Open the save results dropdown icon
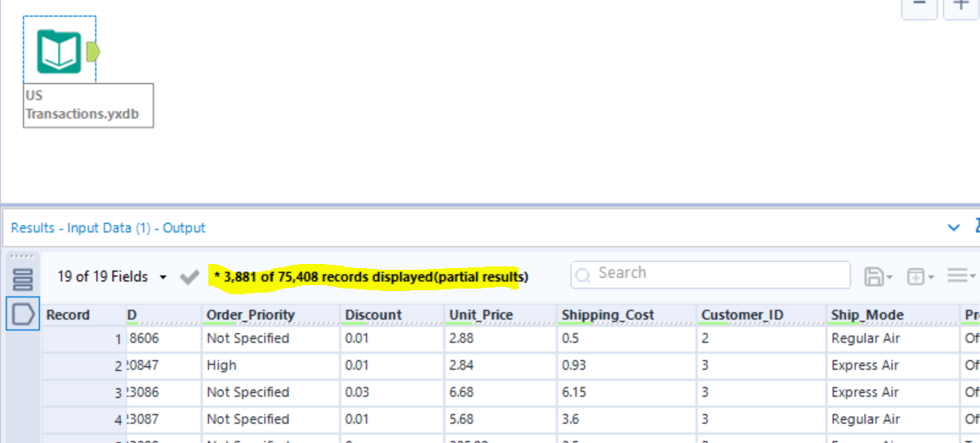The height and width of the screenshot is (443, 980). coord(878,277)
